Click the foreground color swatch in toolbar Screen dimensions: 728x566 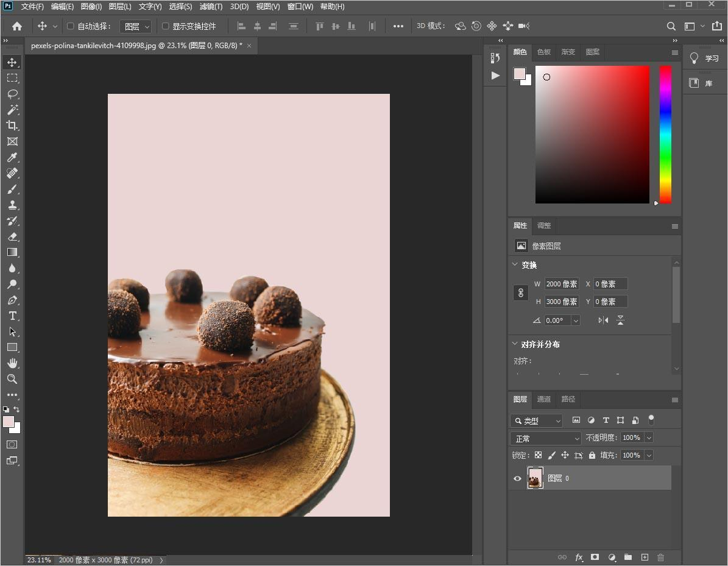click(9, 422)
